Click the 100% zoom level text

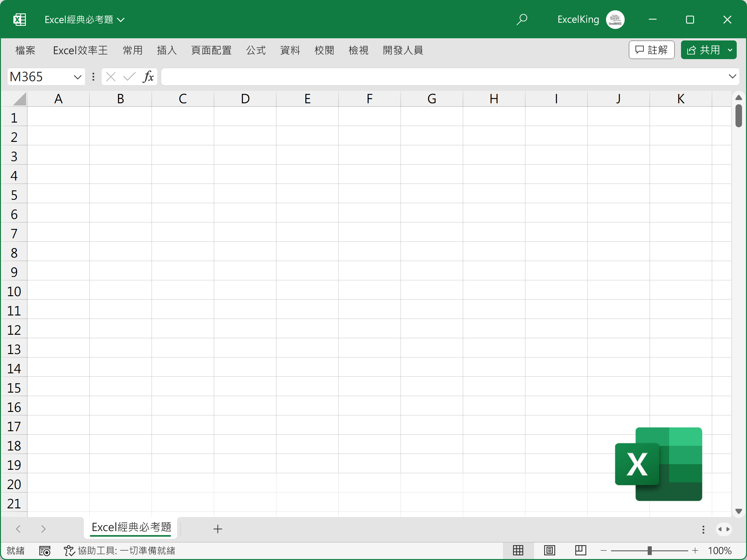(x=719, y=551)
